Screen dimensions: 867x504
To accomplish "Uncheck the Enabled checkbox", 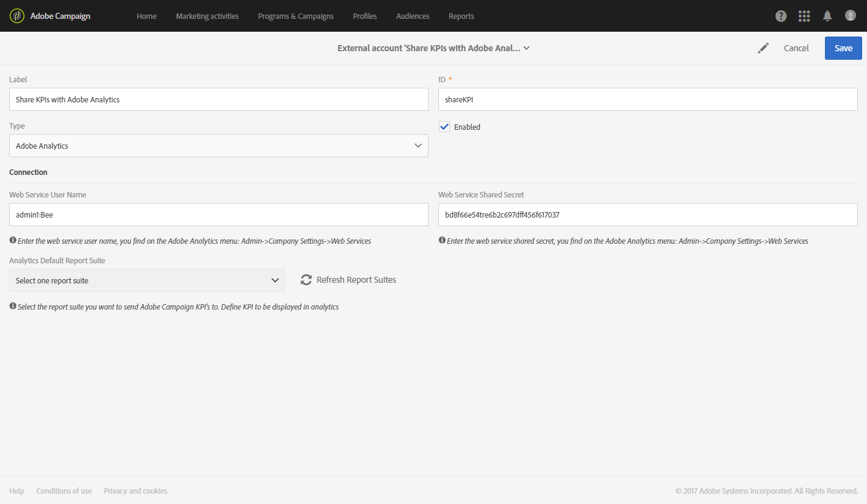I will tap(444, 127).
